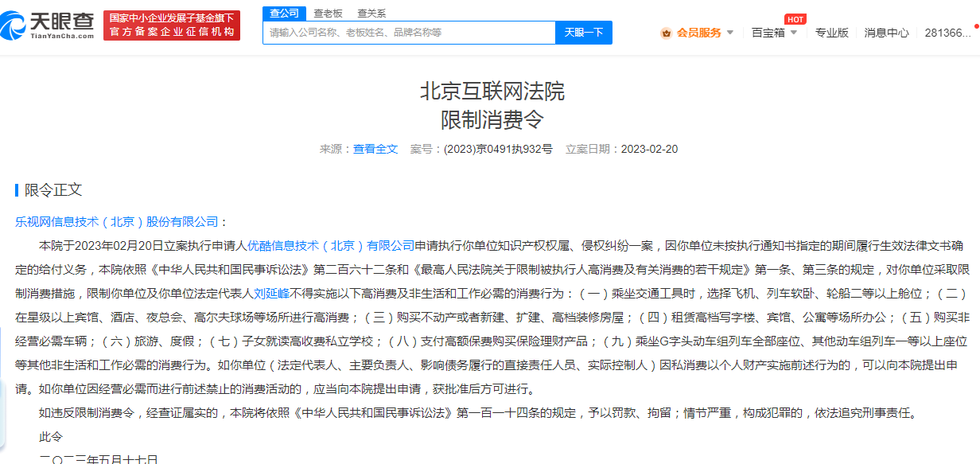Open the 查看全文 source link

pos(375,149)
